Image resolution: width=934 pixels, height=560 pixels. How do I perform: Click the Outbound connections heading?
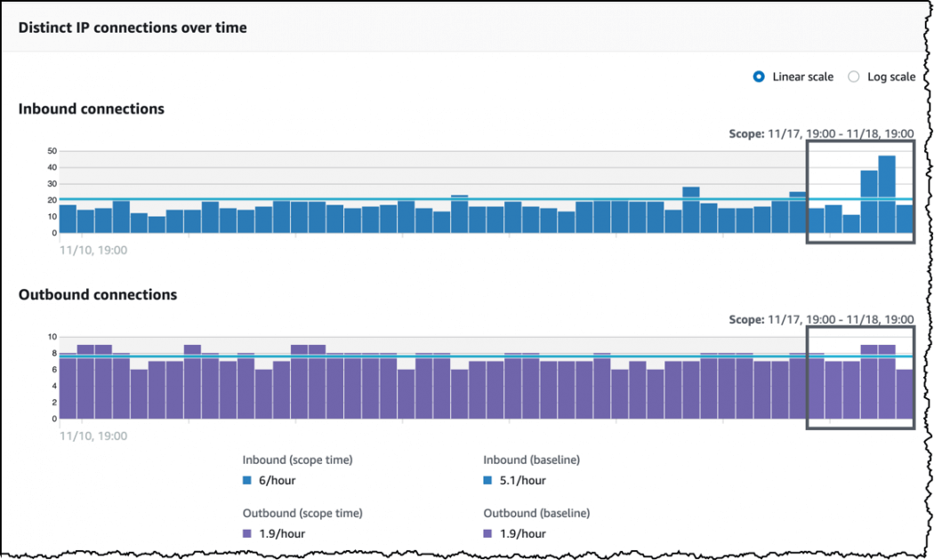coord(98,294)
